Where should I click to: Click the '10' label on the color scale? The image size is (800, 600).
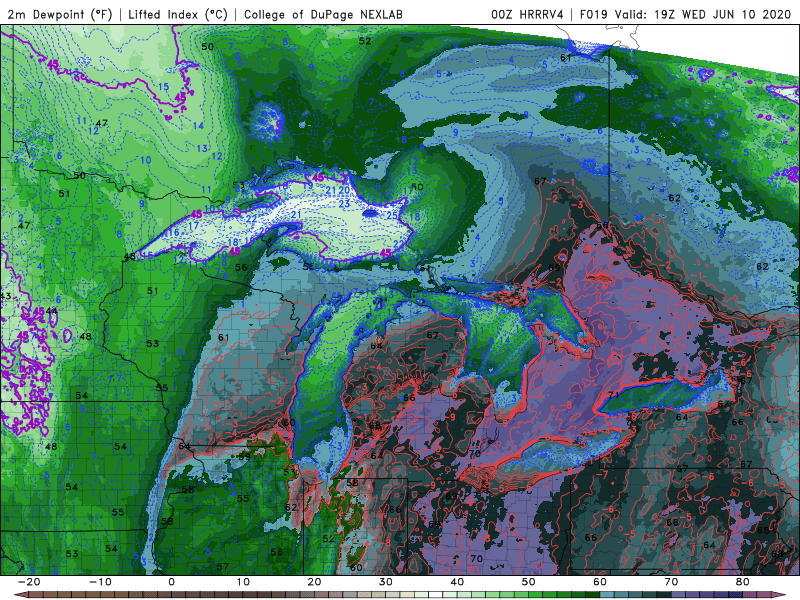243,582
